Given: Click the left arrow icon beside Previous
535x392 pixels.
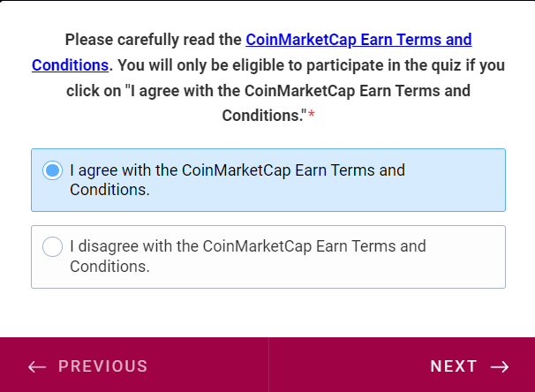Looking at the screenshot, I should click(x=37, y=366).
